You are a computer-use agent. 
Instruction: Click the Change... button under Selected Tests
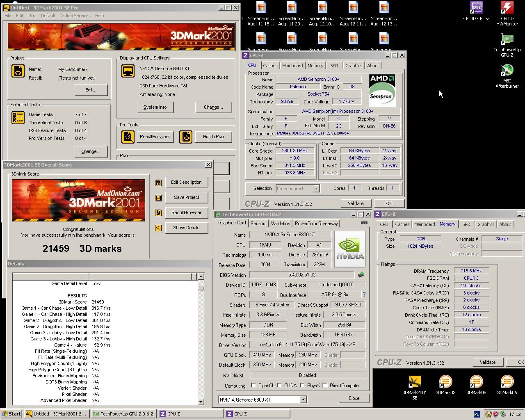[x=91, y=151]
